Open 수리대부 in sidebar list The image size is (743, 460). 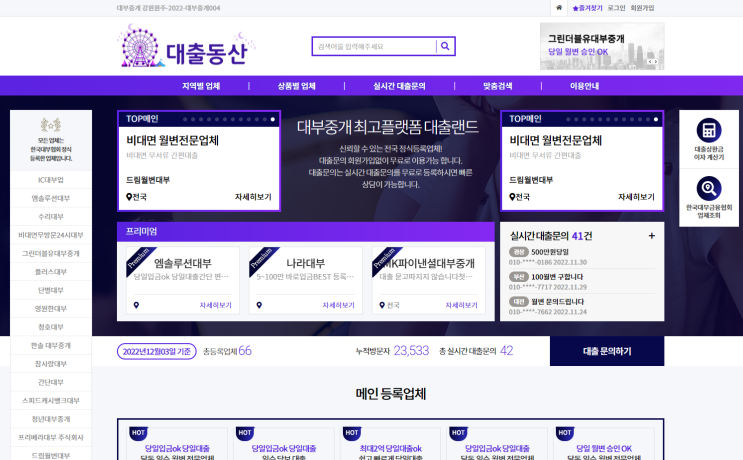click(51, 216)
